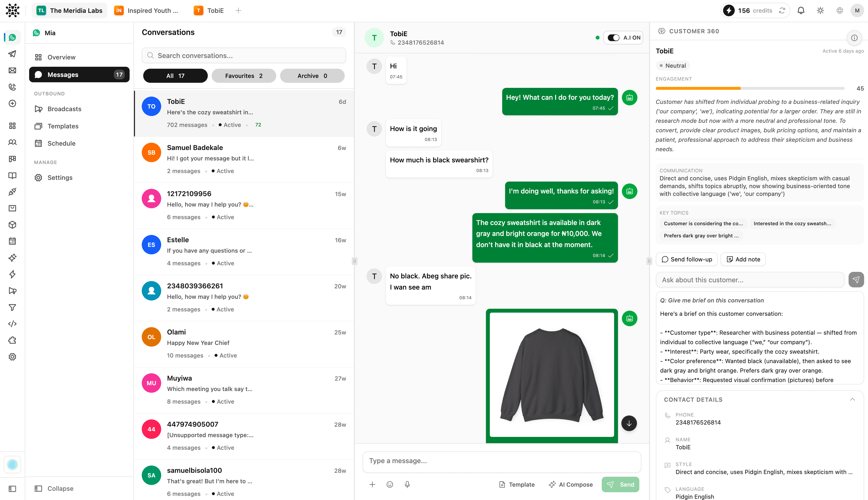Refresh credits with the sync icon
This screenshot has height=500, width=868.
coord(782,11)
